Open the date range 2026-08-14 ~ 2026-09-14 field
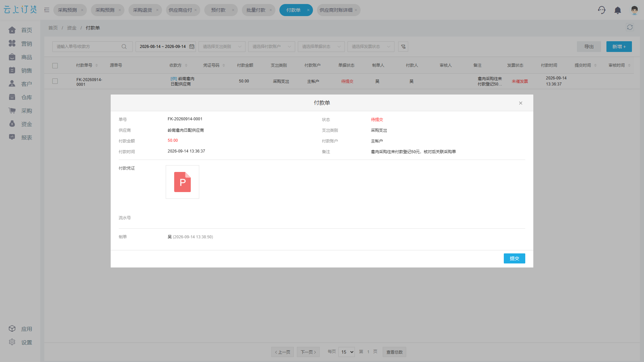 pos(166,47)
